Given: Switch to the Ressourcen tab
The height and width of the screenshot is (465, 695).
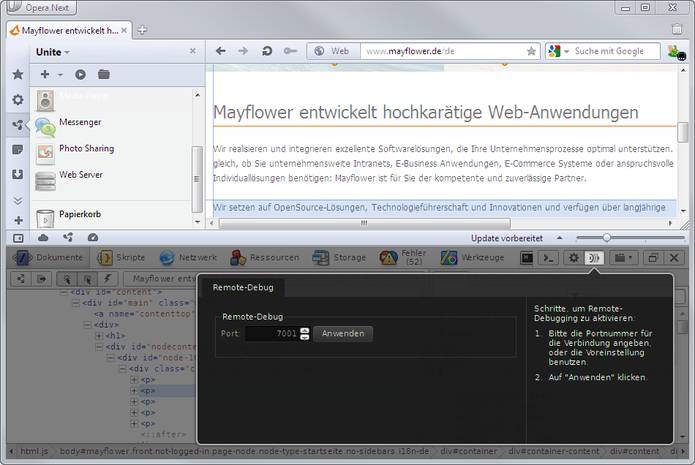Looking at the screenshot, I should pyautogui.click(x=265, y=257).
